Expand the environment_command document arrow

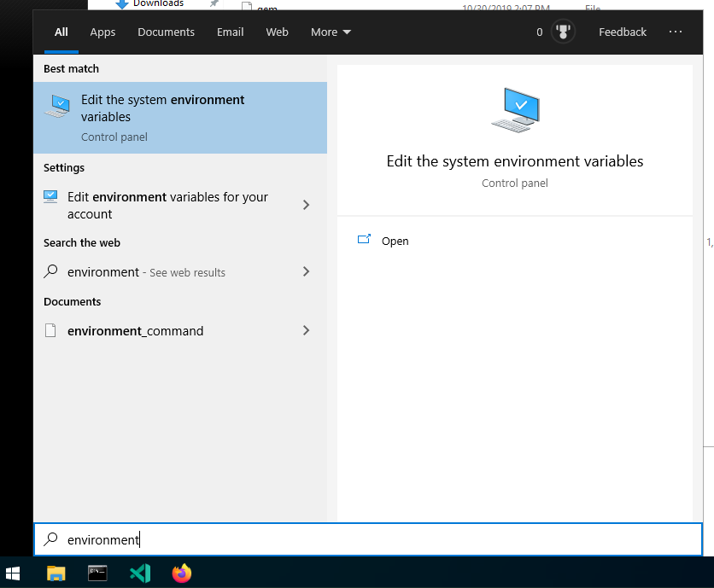click(307, 330)
